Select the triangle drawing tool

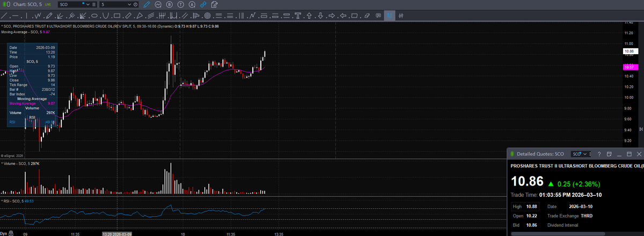[140, 16]
